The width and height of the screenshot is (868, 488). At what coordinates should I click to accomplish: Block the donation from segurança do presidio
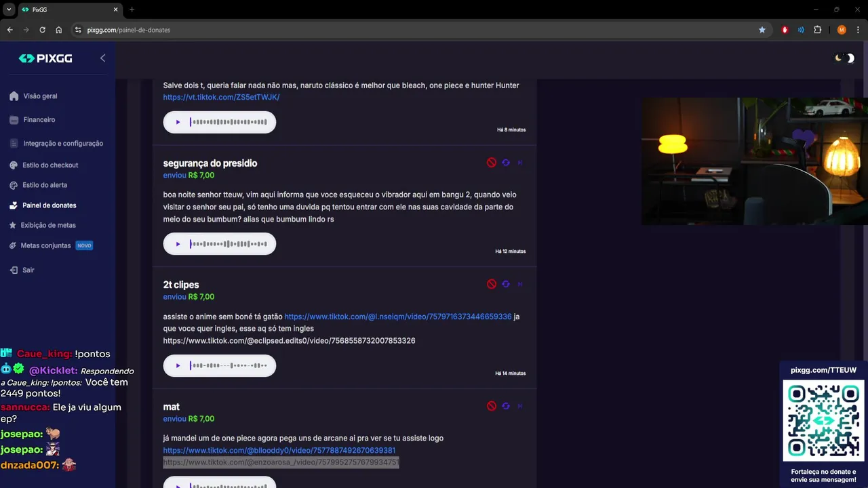(x=492, y=163)
